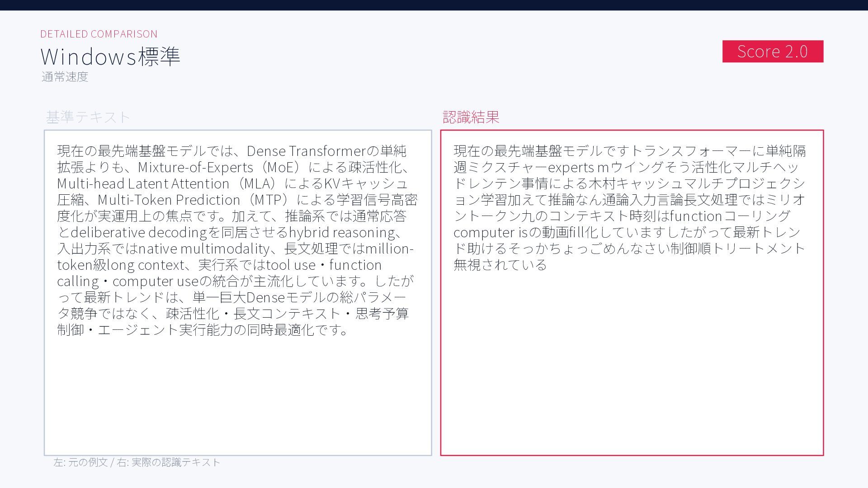Viewport: 868px width, 488px height.
Task: Click computer is text in the recognition result
Action: tap(490, 232)
